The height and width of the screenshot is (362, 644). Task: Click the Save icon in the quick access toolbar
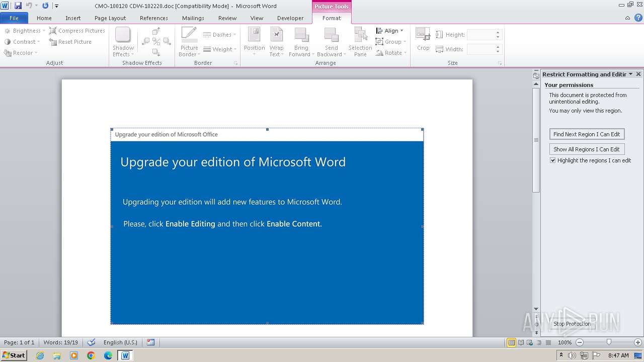click(x=18, y=6)
